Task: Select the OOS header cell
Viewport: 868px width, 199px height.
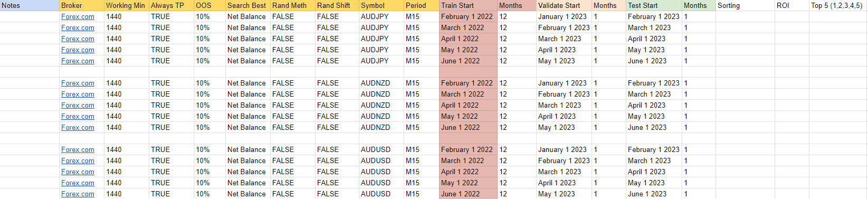Action: tap(209, 5)
